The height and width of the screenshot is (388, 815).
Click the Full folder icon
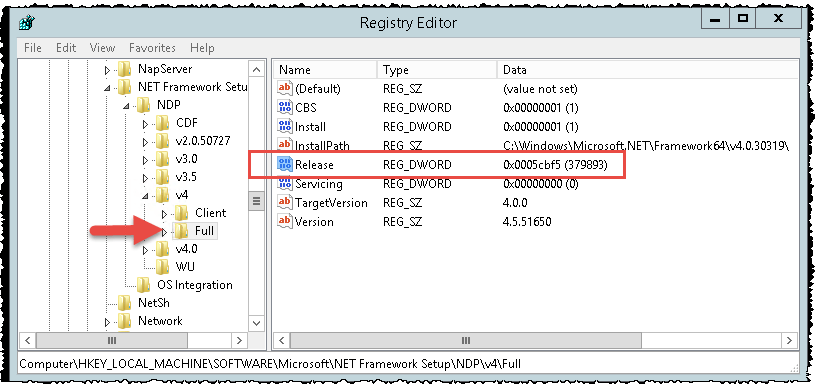(x=181, y=231)
